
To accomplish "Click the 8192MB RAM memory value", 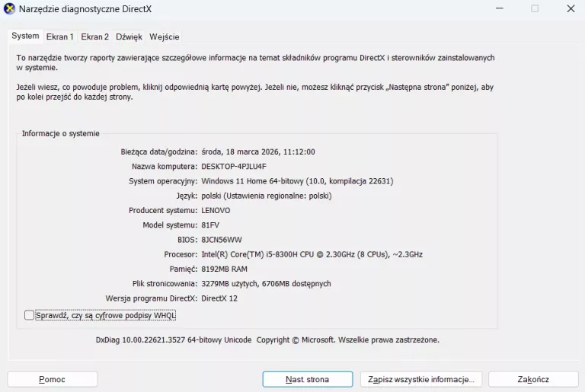I will pos(224,269).
